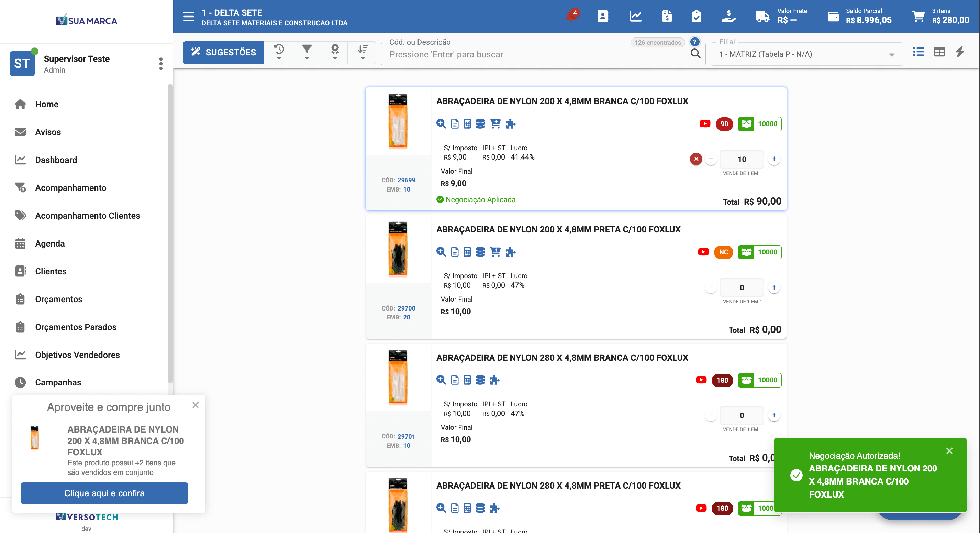Click the lightning bolt quick-action toggle
The image size is (980, 533).
coord(960,52)
